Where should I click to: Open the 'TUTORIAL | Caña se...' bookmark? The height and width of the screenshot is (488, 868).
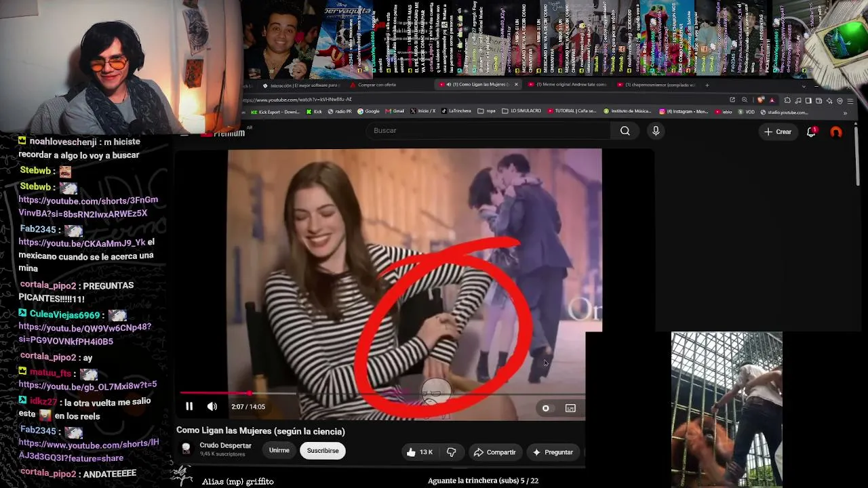click(x=572, y=111)
